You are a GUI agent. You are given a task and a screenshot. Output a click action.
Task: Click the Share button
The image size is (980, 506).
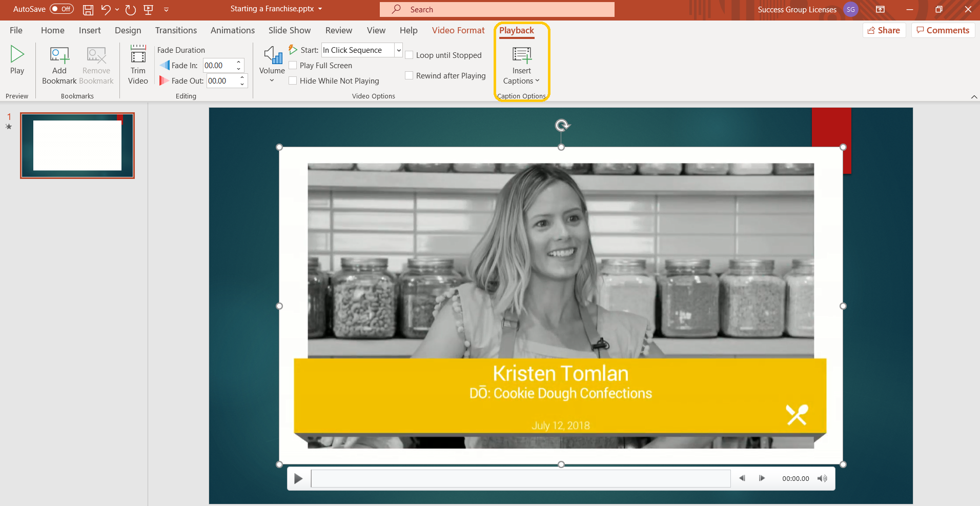(x=884, y=30)
